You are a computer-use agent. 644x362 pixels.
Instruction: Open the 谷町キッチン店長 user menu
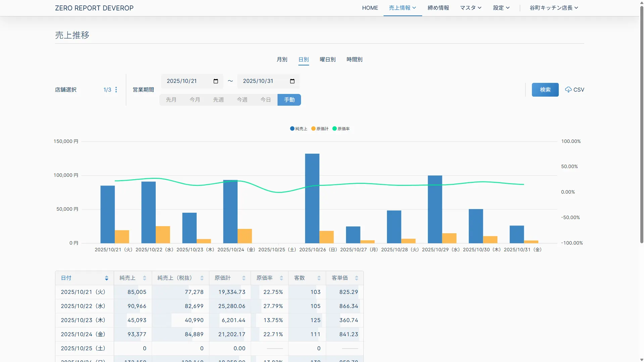pos(554,8)
